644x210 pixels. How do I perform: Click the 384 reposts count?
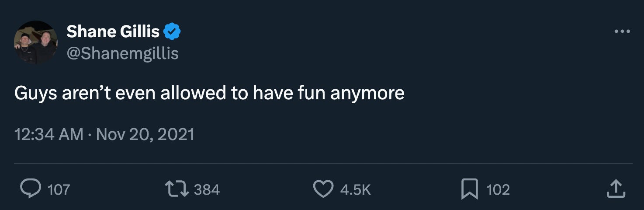coord(206,190)
